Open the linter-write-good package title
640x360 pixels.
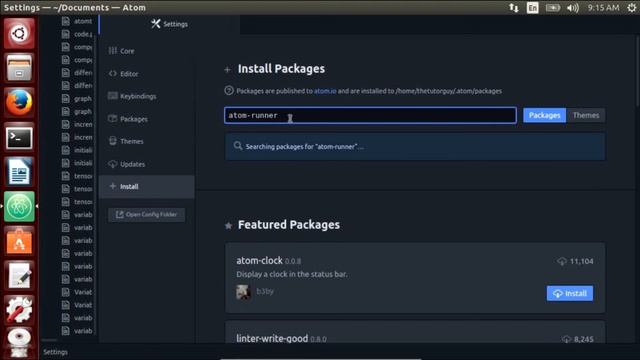[272, 338]
